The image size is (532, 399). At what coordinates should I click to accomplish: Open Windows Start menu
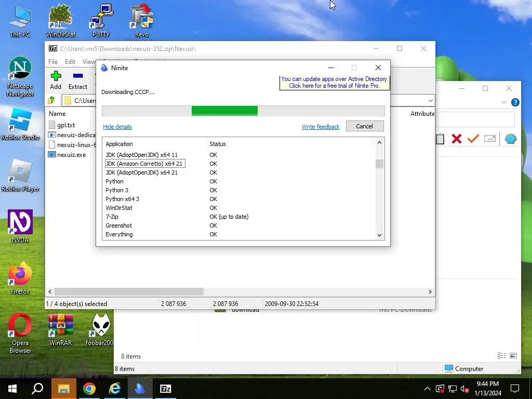point(12,389)
